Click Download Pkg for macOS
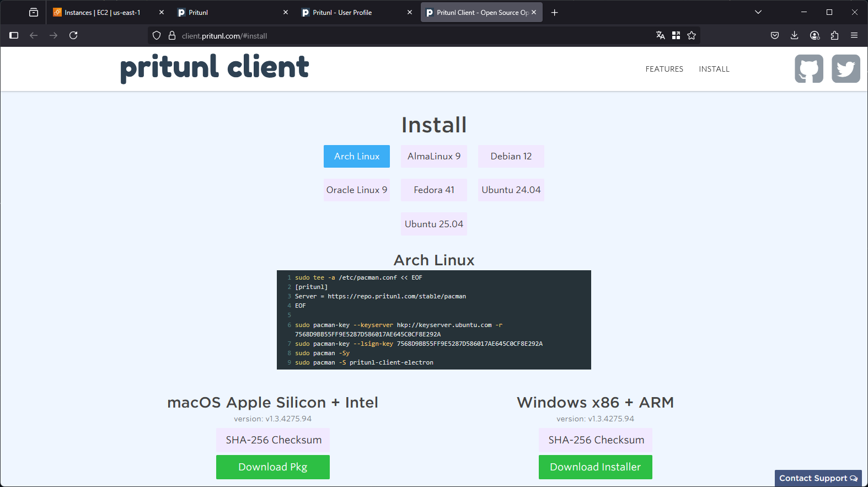Image resolution: width=868 pixels, height=487 pixels. (x=273, y=467)
